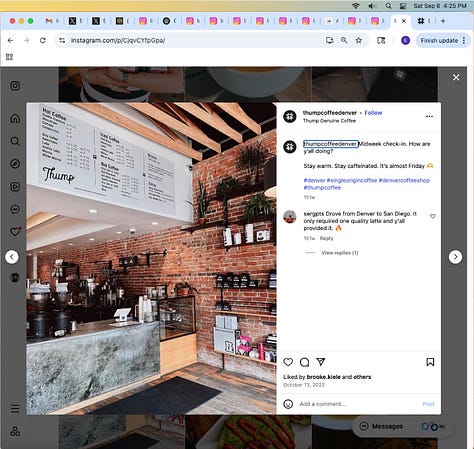Viewport: 474px width, 449px height.
Task: Open the thumpcoffeedenver avatar in the header
Action: tap(290, 117)
